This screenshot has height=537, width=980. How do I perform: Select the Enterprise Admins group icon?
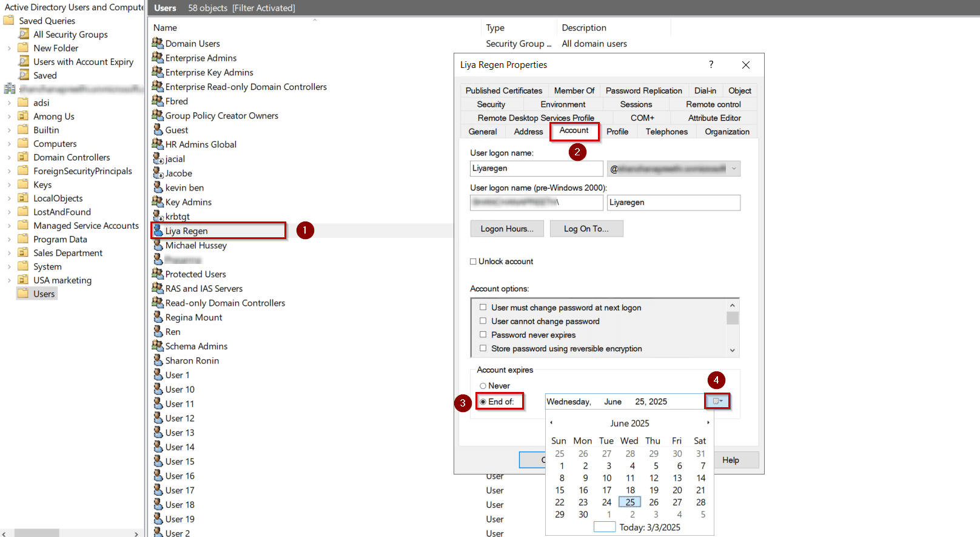tap(158, 58)
